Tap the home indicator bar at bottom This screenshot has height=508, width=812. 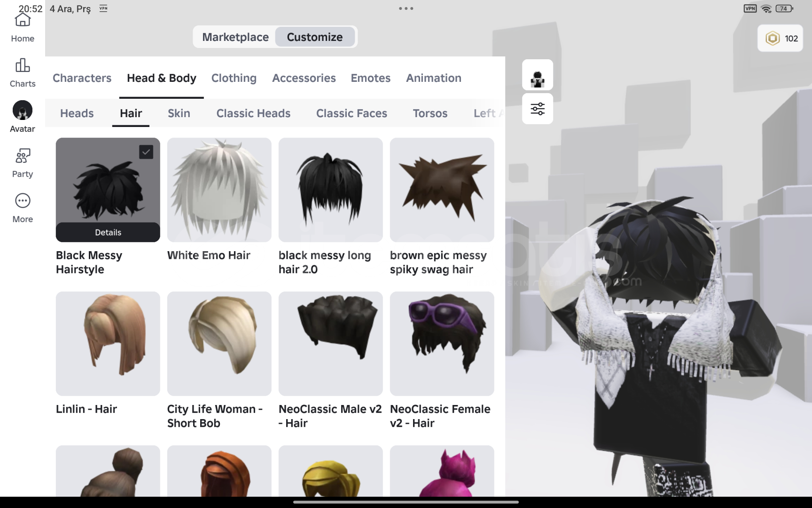[406, 502]
